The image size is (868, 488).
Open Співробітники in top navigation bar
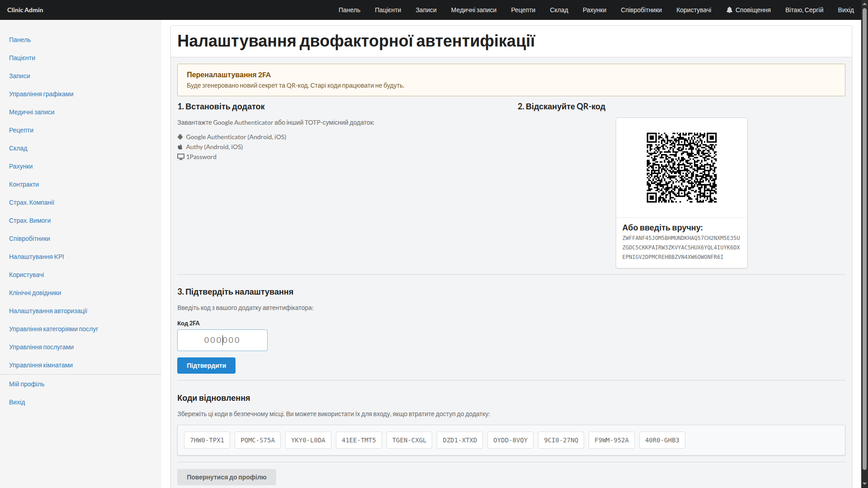pos(641,10)
